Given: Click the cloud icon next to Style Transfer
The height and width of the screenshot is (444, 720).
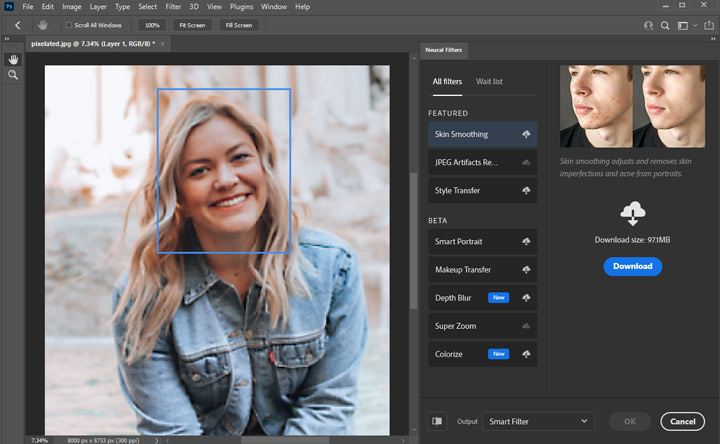Looking at the screenshot, I should tap(526, 190).
